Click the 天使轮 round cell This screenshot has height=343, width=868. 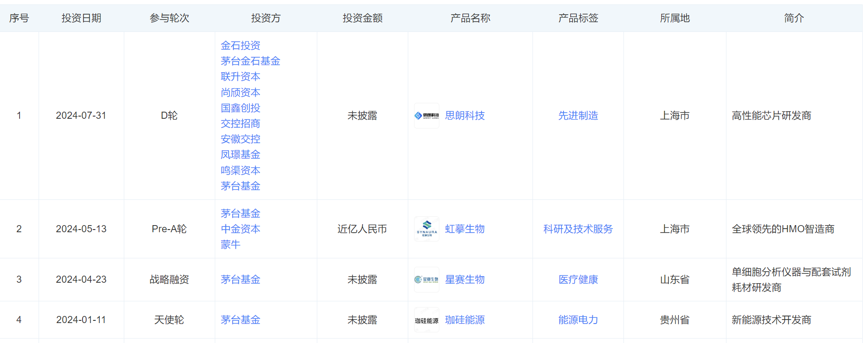tap(169, 320)
